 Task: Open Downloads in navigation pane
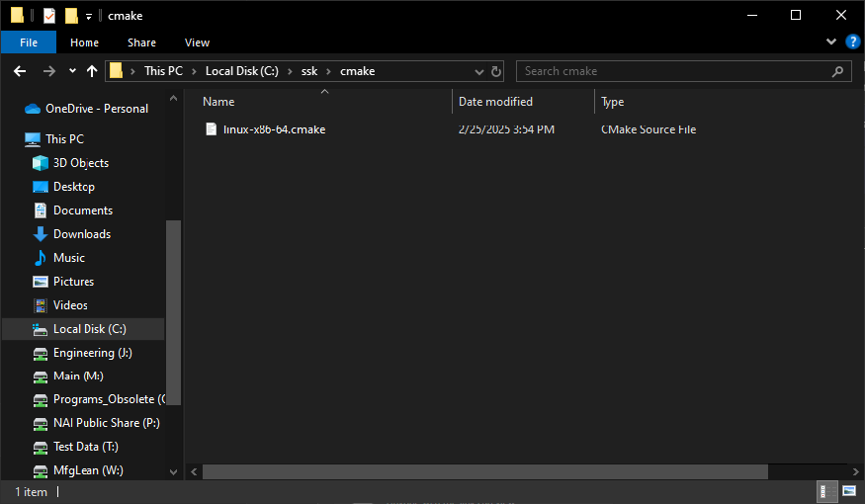pos(82,234)
